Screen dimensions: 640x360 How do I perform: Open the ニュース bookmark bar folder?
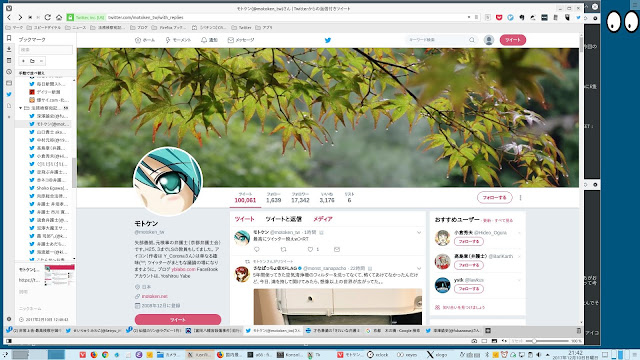point(76,28)
